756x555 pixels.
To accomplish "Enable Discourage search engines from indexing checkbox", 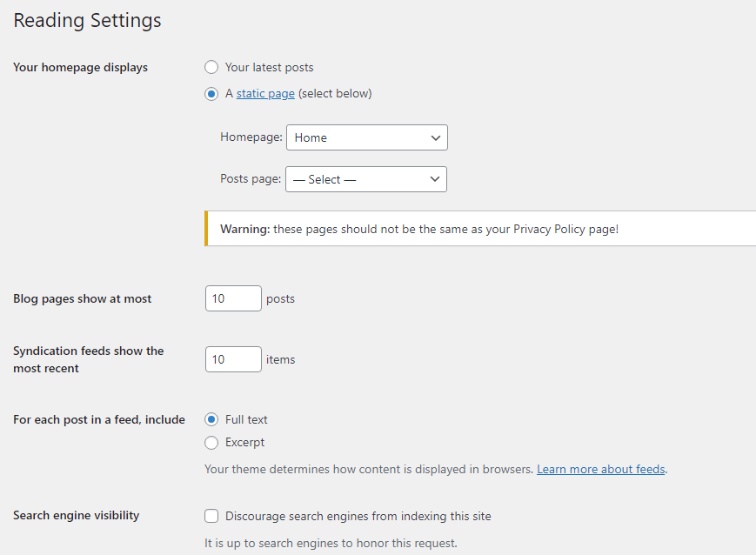I will point(211,516).
